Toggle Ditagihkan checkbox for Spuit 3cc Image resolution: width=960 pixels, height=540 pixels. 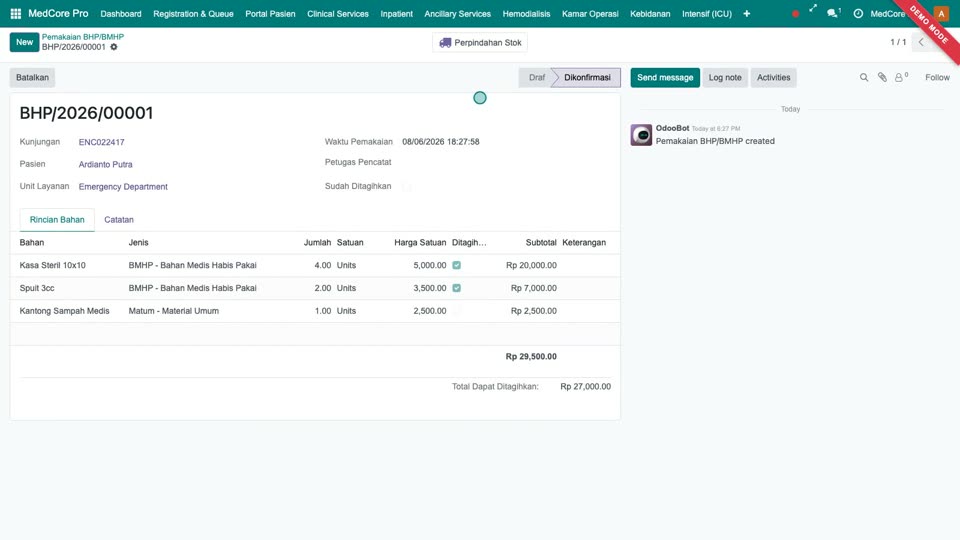tap(457, 288)
